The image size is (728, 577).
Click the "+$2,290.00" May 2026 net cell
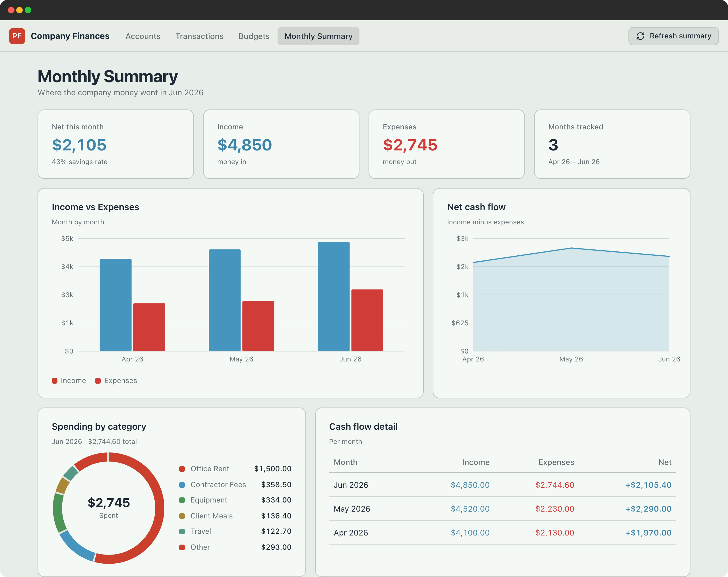tap(648, 509)
